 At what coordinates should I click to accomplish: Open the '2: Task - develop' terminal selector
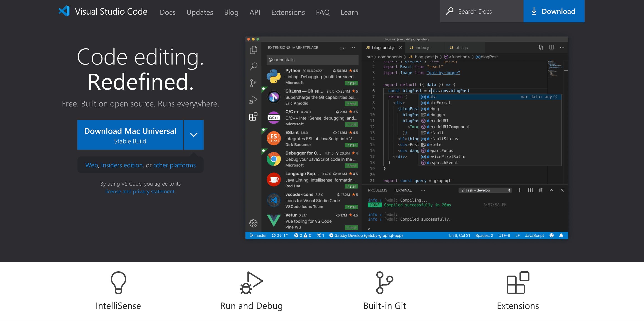(485, 190)
